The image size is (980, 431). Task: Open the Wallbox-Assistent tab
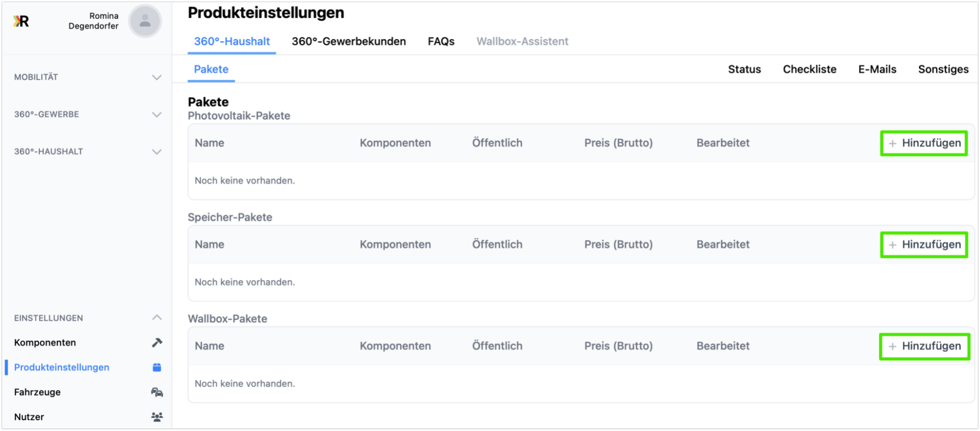(522, 41)
